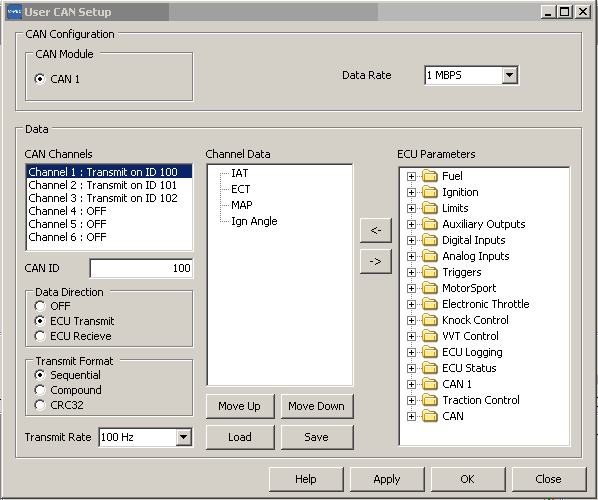This screenshot has height=500, width=598.
Task: Select the ECU Logging folder icon
Action: pos(430,352)
